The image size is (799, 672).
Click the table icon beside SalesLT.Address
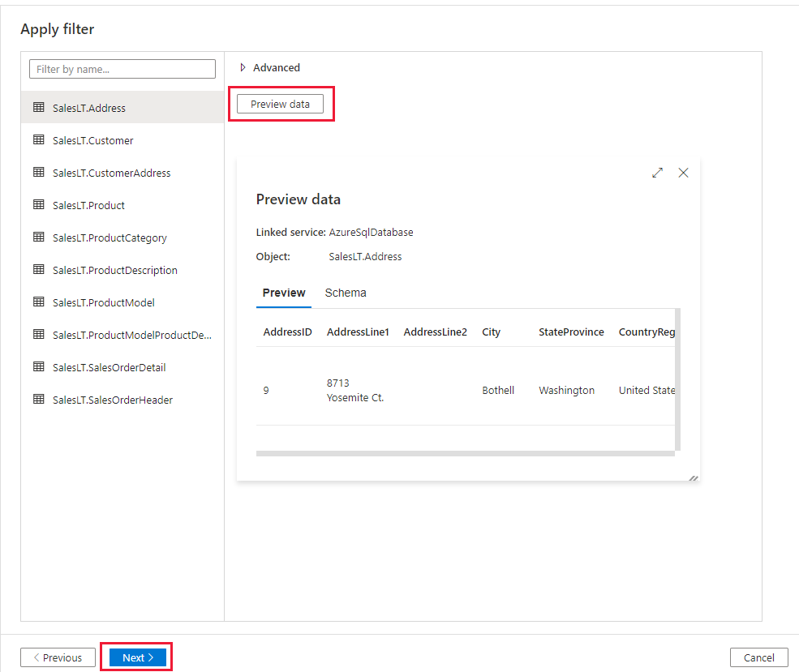coord(38,107)
